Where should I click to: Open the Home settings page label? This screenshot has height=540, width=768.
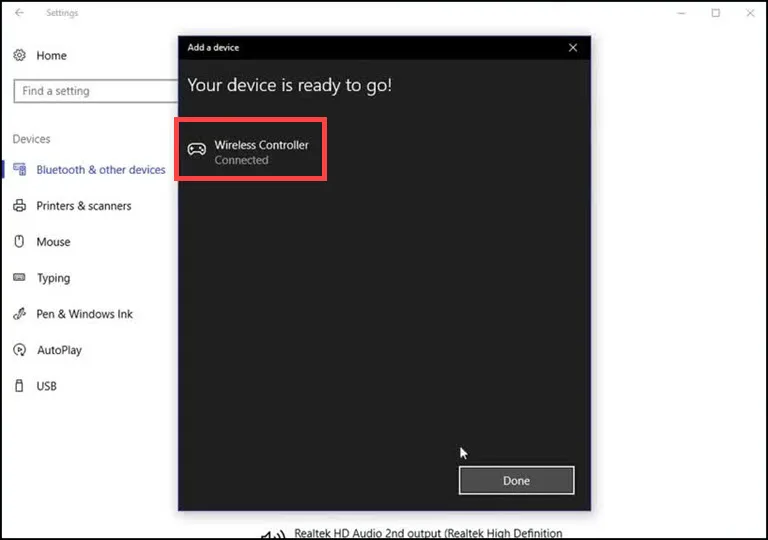click(x=51, y=56)
